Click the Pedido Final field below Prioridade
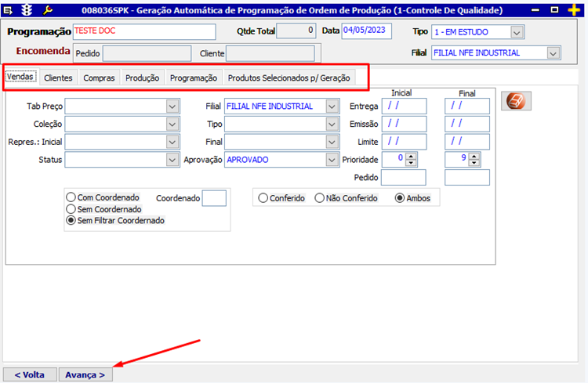588x383 pixels. [467, 177]
